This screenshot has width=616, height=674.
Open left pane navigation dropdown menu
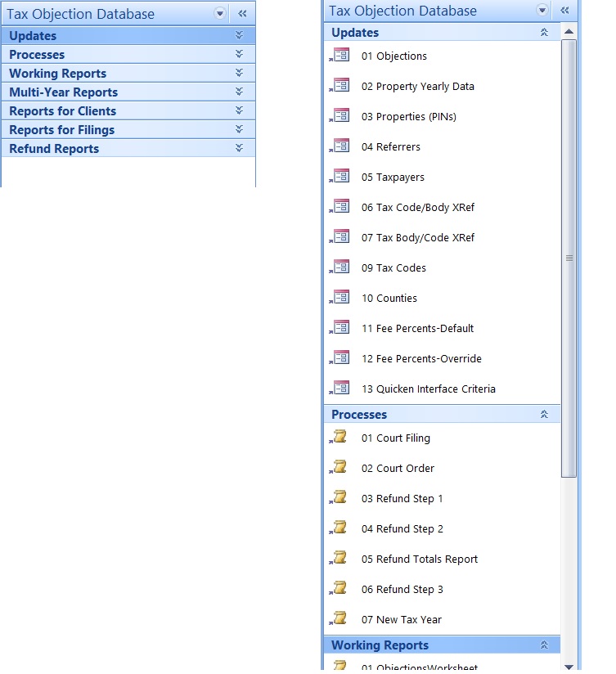[220, 13]
